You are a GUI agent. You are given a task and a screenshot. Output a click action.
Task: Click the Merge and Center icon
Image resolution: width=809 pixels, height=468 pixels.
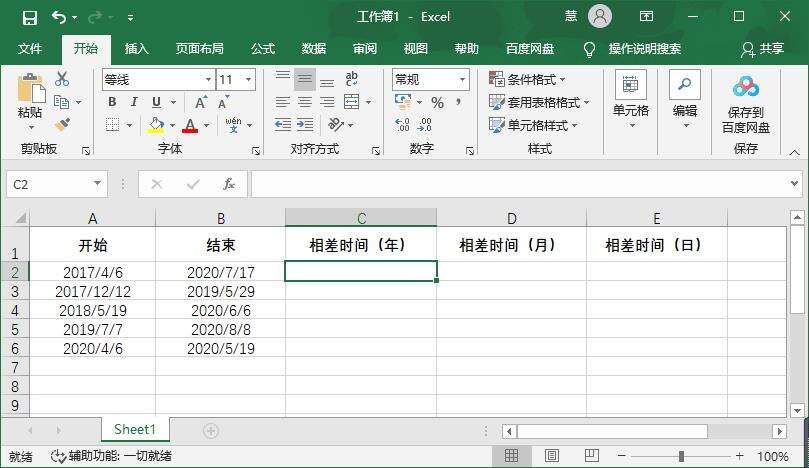[x=351, y=102]
